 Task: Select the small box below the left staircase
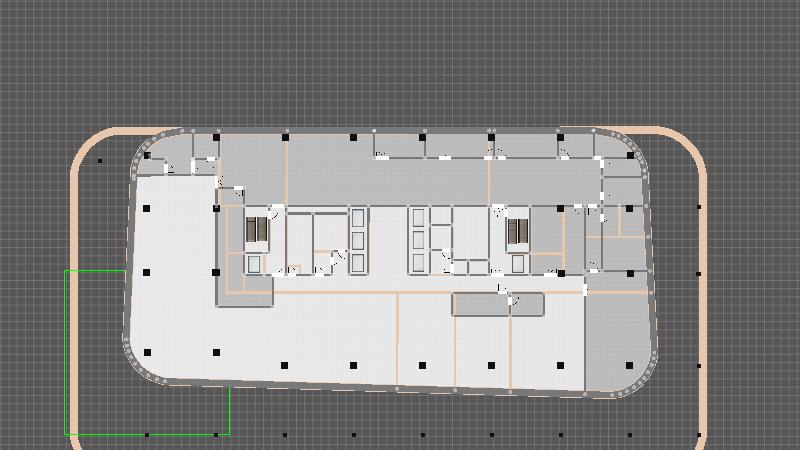254,264
